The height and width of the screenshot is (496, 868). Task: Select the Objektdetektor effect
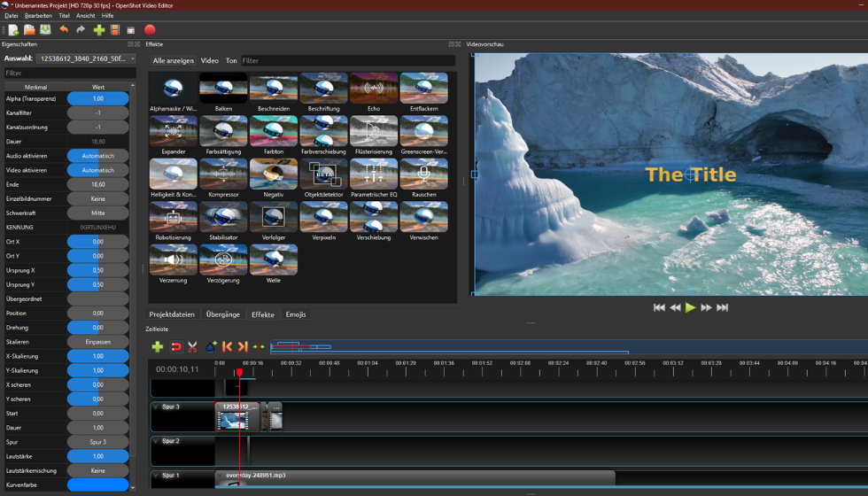324,174
